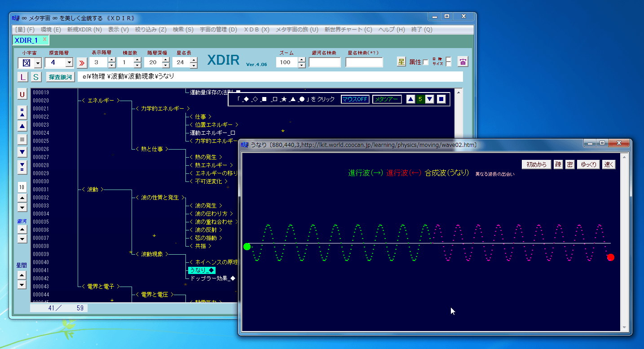Toggle the 日時サイズ checkbox
This screenshot has height=349, width=644.
click(448, 62)
